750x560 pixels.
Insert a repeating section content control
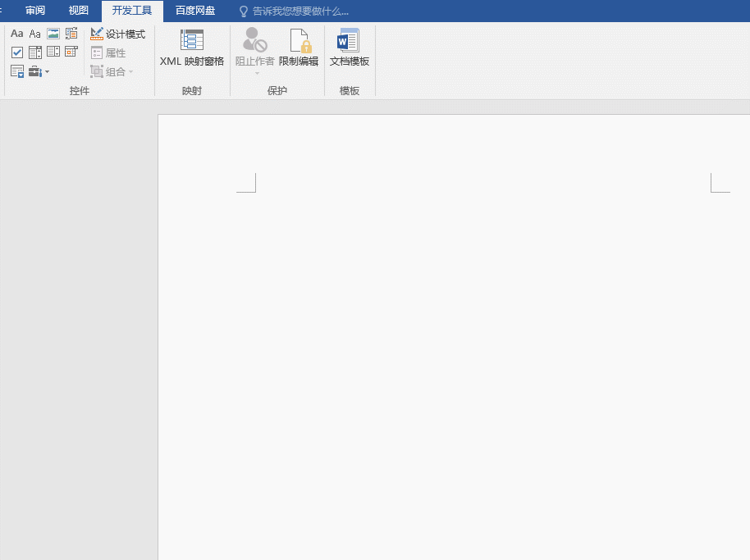pyautogui.click(x=16, y=71)
